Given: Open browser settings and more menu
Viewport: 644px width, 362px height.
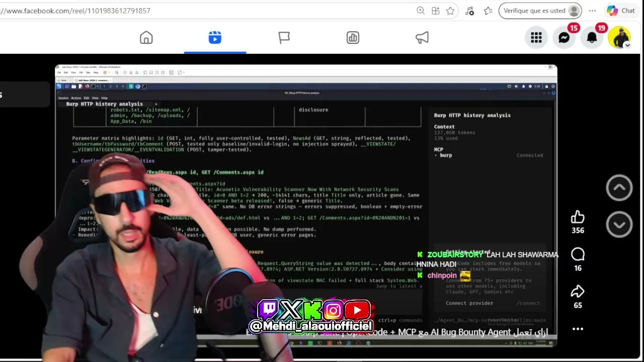Looking at the screenshot, I should click(x=593, y=11).
